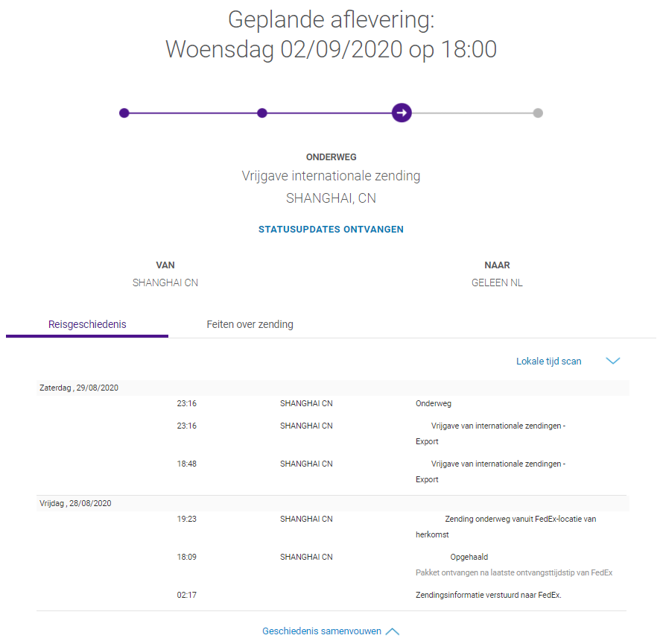Select the first purple dot on progress tracker
This screenshot has width=663, height=644.
tap(124, 113)
